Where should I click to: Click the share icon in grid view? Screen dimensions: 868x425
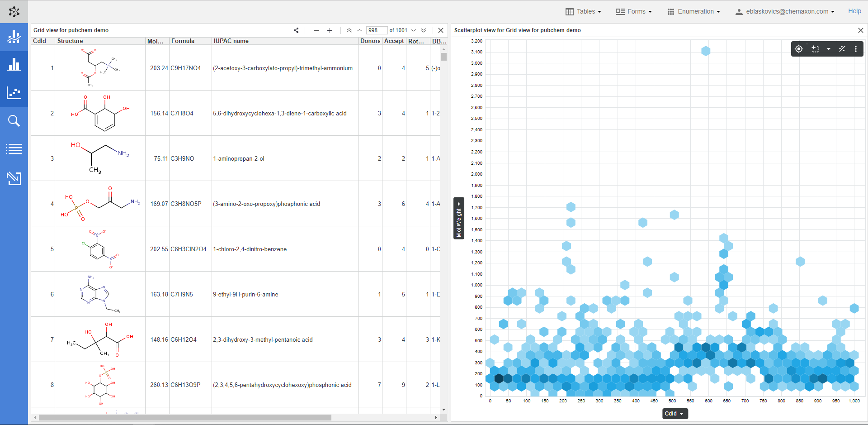click(x=296, y=30)
